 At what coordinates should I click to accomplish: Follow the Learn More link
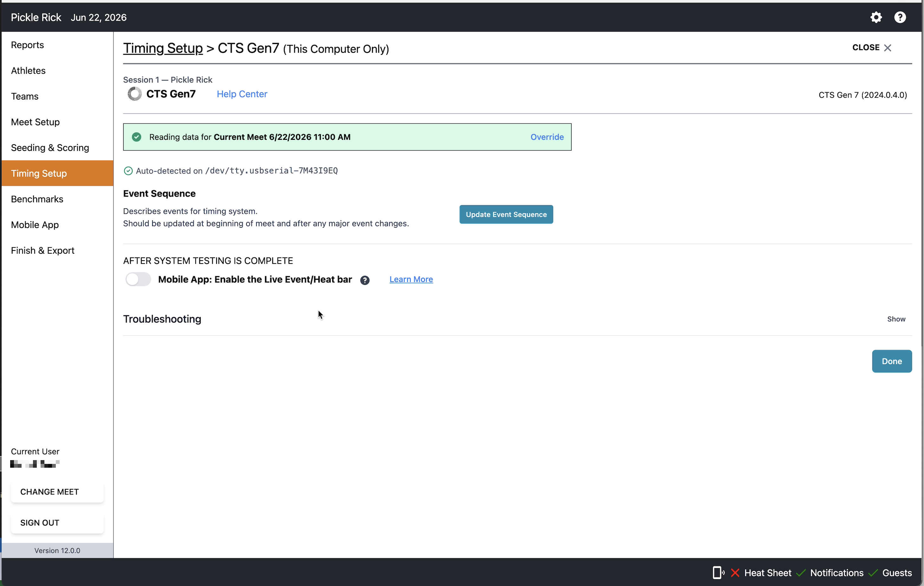pos(411,279)
